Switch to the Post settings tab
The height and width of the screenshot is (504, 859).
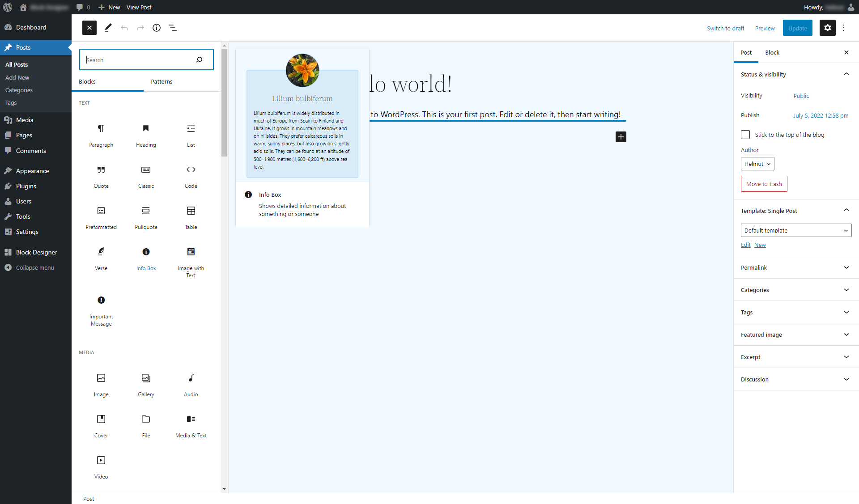coord(746,52)
